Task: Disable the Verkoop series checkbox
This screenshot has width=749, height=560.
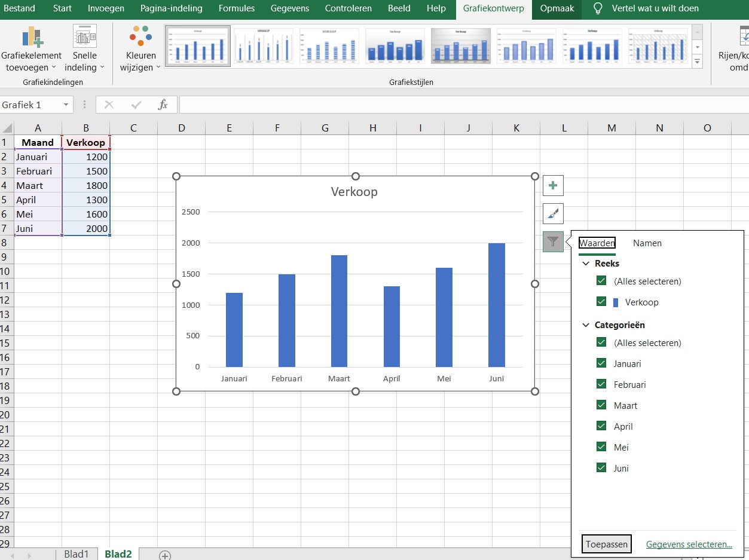Action: pos(601,301)
